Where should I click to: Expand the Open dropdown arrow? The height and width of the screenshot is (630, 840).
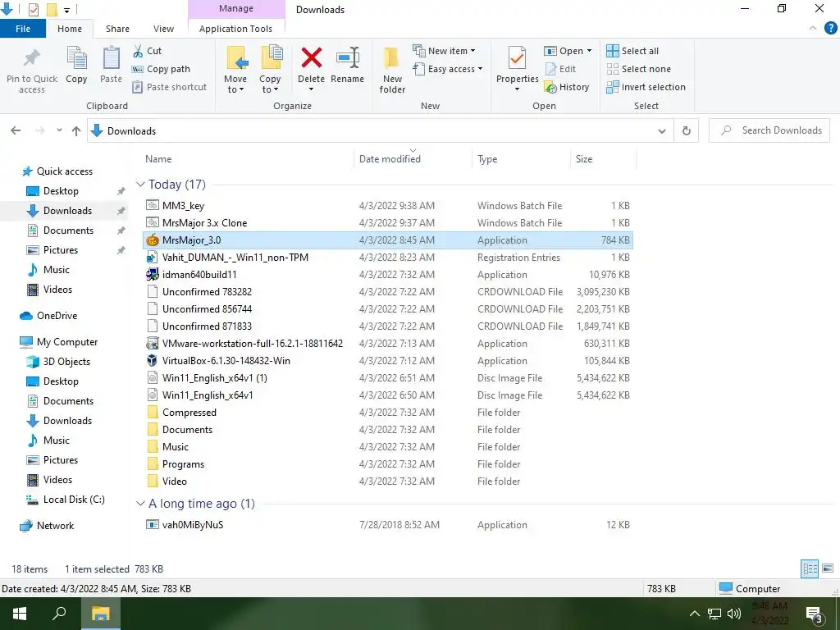pyautogui.click(x=589, y=51)
